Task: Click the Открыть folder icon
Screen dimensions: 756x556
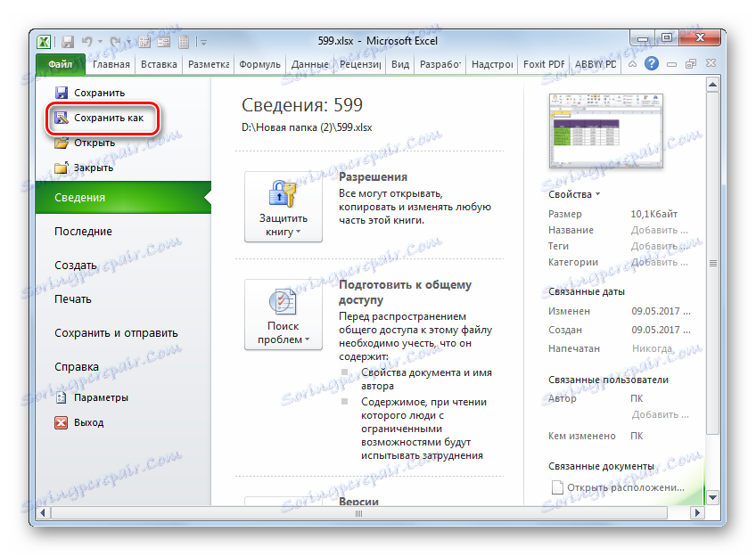Action: (62, 143)
